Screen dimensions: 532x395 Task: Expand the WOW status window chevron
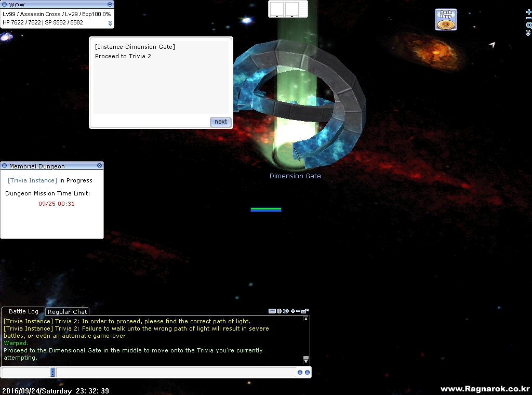click(x=110, y=23)
